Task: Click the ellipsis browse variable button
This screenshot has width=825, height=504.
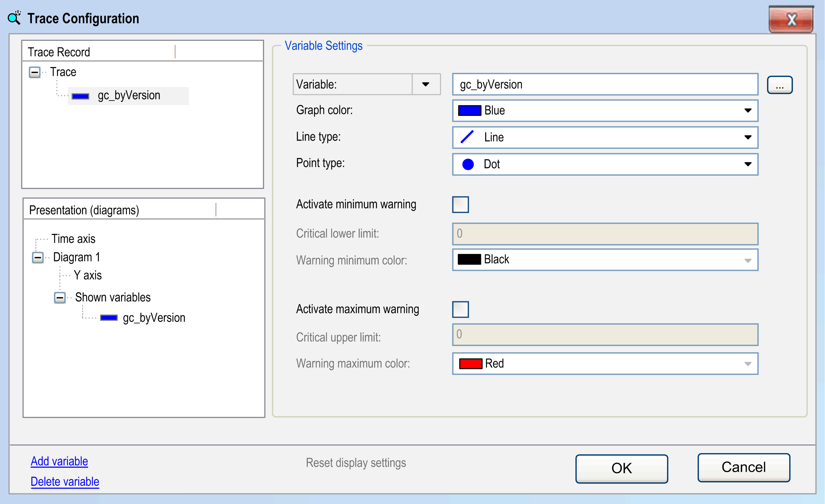Action: [780, 85]
